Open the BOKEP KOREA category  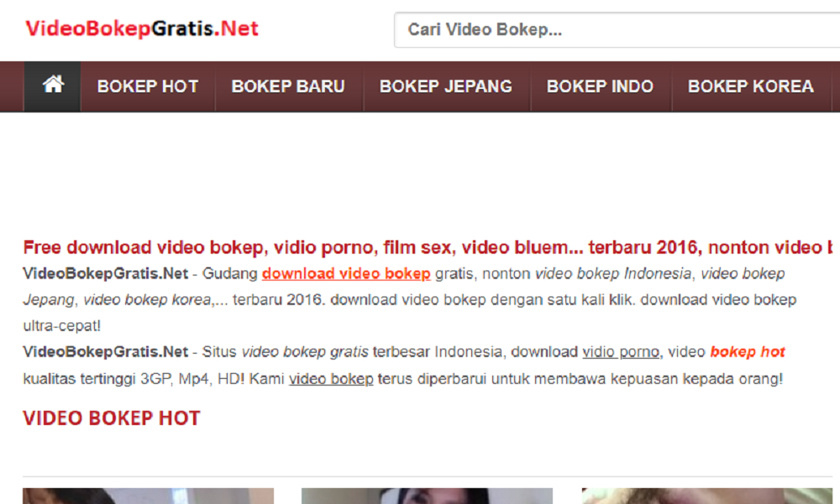(750, 85)
